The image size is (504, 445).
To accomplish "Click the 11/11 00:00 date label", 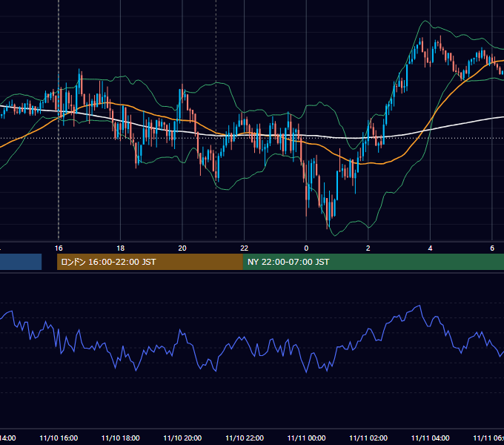I will [x=306, y=438].
